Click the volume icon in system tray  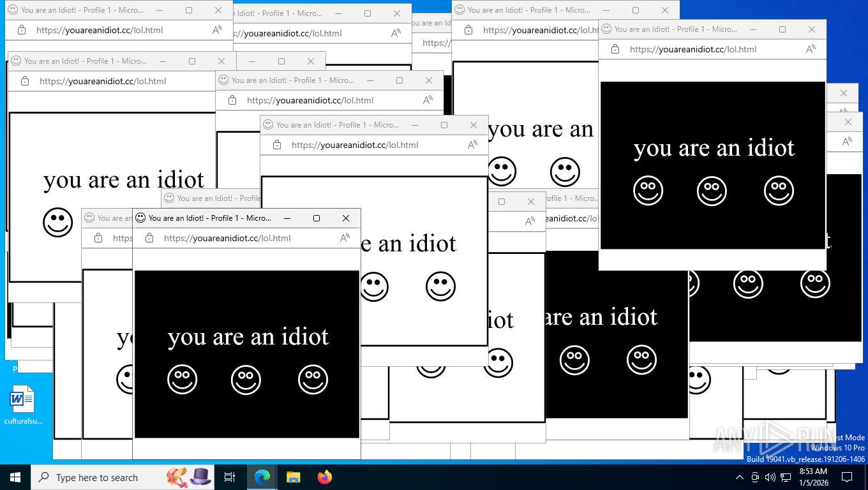(x=770, y=477)
